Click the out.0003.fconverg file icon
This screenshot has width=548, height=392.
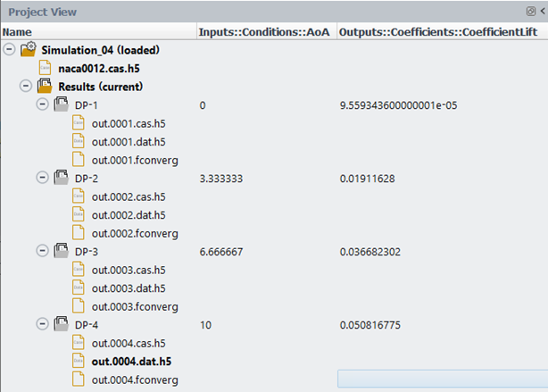(79, 305)
